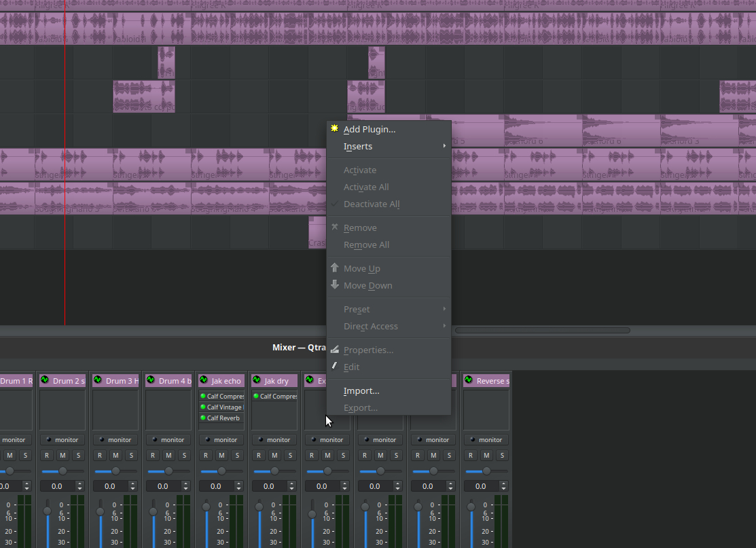Click the Ex strip's gain value field

pyautogui.click(x=322, y=486)
